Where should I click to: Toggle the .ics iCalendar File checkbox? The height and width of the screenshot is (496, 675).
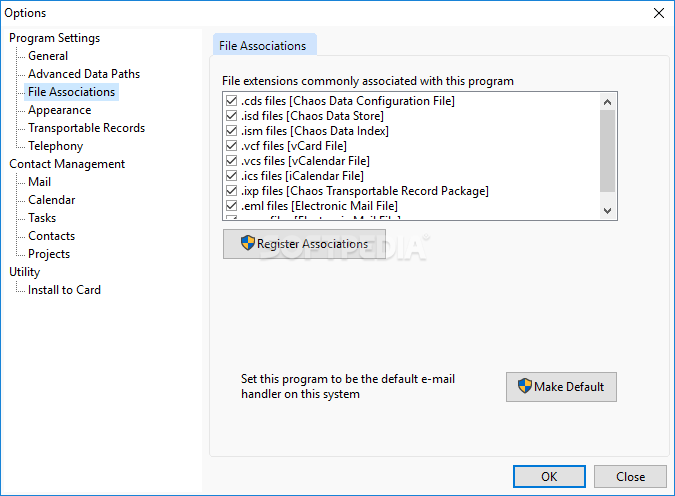(232, 176)
